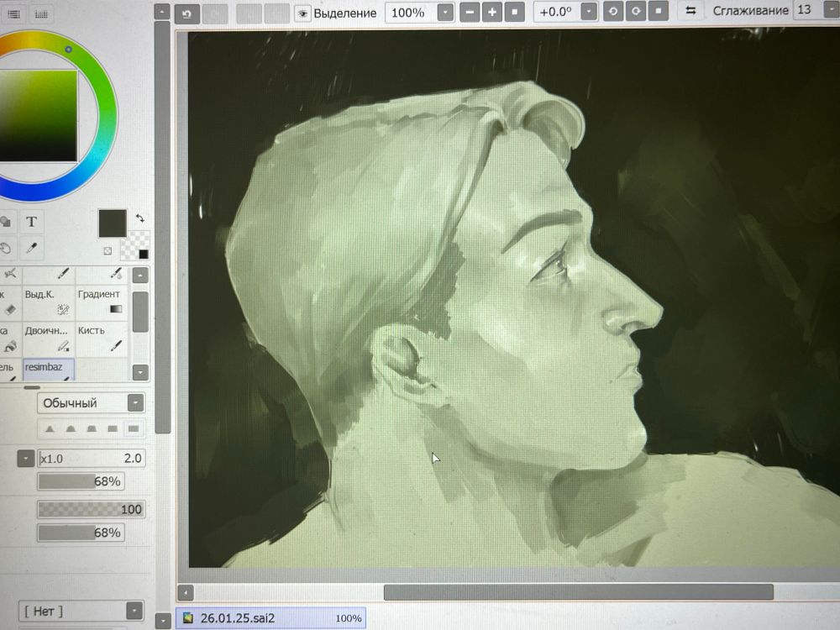The width and height of the screenshot is (840, 630).
Task: Select the Кисть brush tool
Action: coord(102,339)
